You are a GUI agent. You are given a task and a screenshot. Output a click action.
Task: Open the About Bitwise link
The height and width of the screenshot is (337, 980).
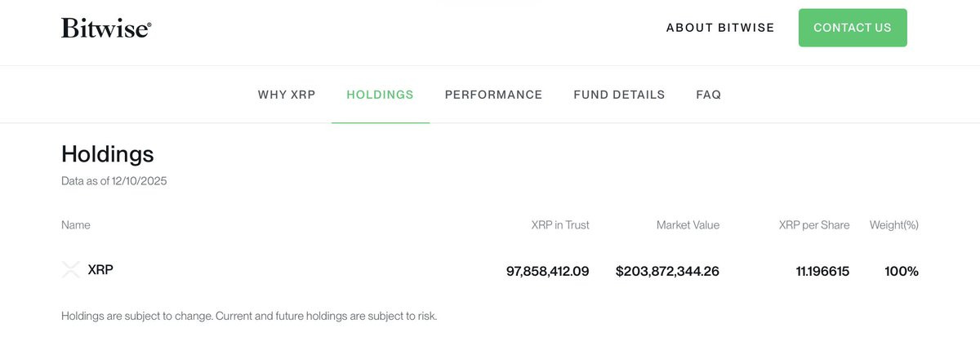coord(719,28)
